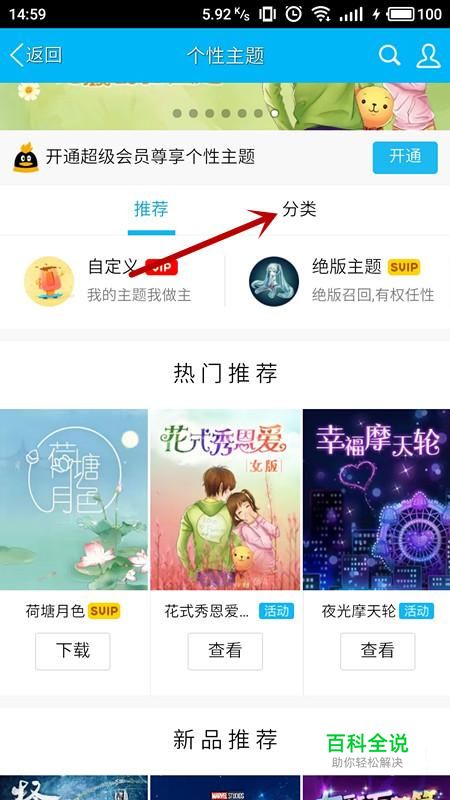Image resolution: width=450 pixels, height=800 pixels.
Task: Open the 花式秀恩爱 theme thumbnail
Action: (226, 499)
